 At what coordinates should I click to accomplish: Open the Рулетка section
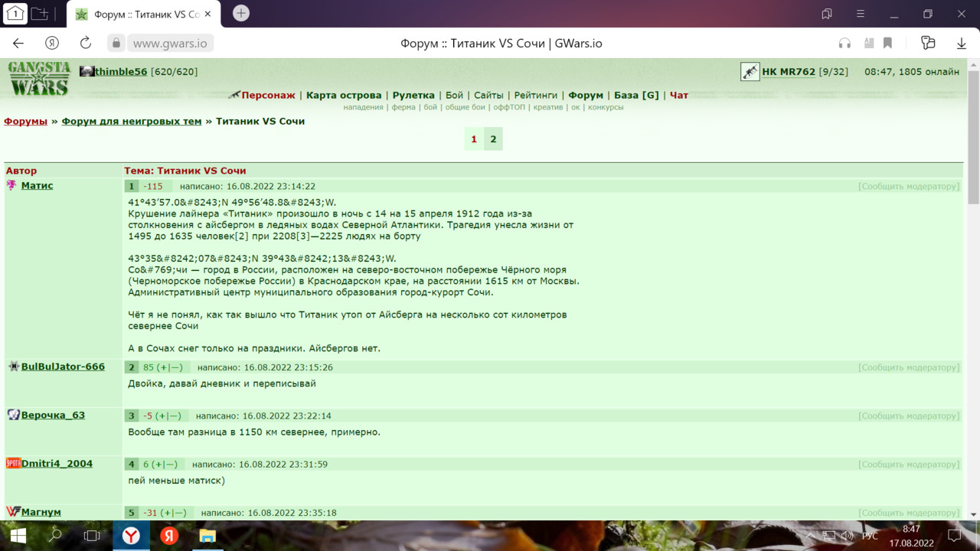pyautogui.click(x=413, y=96)
